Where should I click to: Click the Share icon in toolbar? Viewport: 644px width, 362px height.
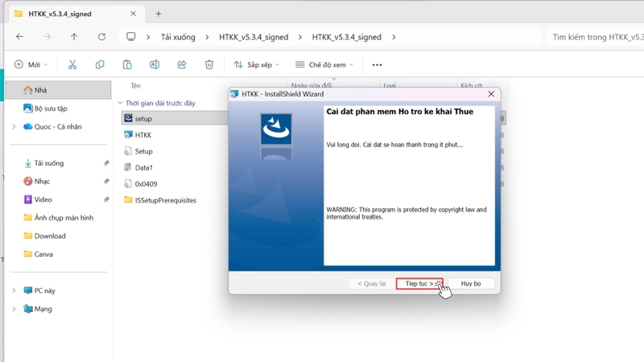[x=182, y=64]
